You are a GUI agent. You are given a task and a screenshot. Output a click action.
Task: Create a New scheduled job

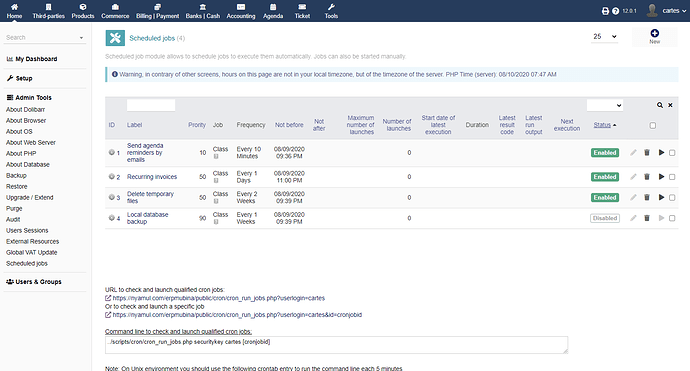654,37
